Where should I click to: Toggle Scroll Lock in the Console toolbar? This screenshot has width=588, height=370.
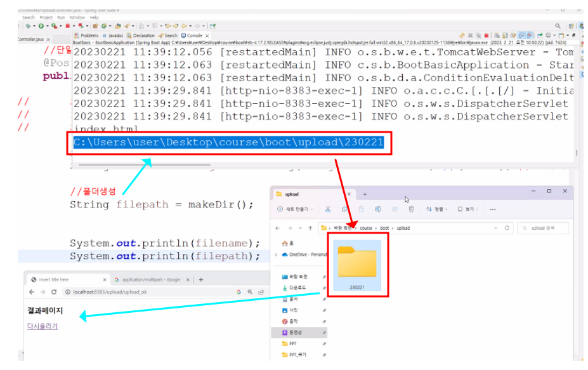tap(505, 36)
